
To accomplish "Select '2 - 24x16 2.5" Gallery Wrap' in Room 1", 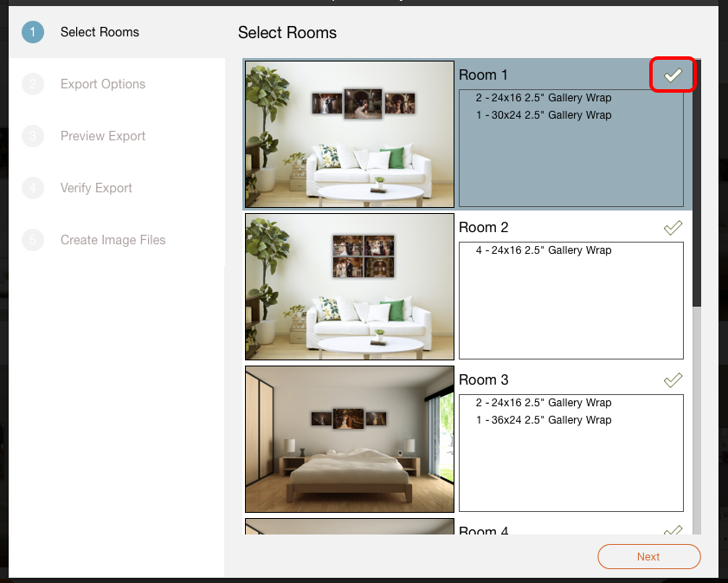I will click(544, 98).
